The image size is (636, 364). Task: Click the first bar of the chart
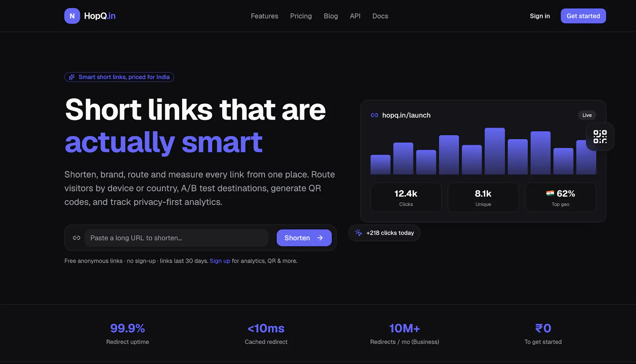click(x=380, y=165)
